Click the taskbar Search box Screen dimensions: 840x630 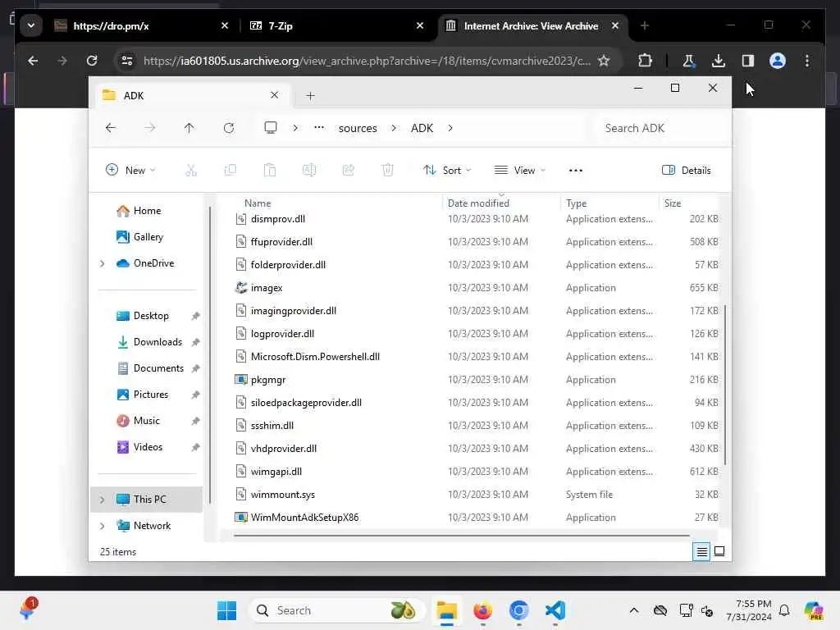coord(337,610)
